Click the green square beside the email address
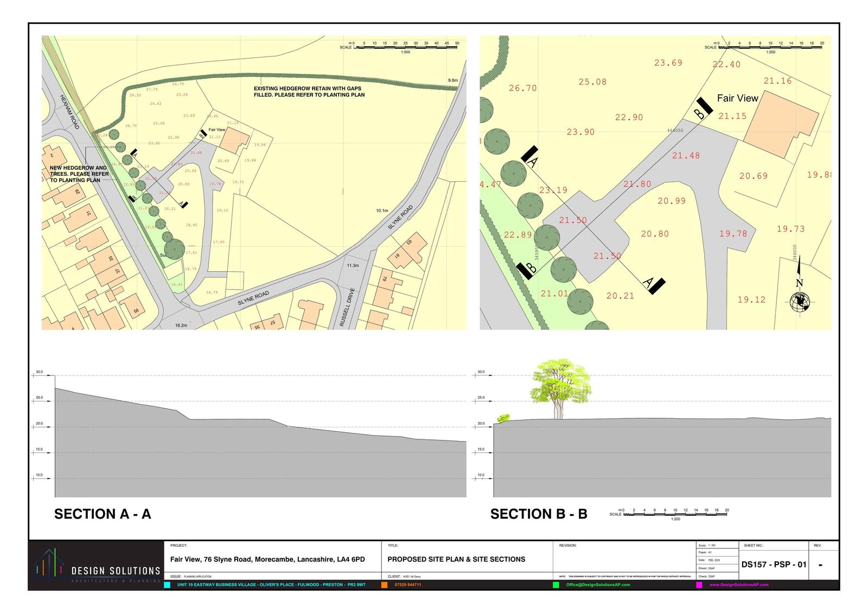This screenshot has height=613, width=868. (x=556, y=585)
